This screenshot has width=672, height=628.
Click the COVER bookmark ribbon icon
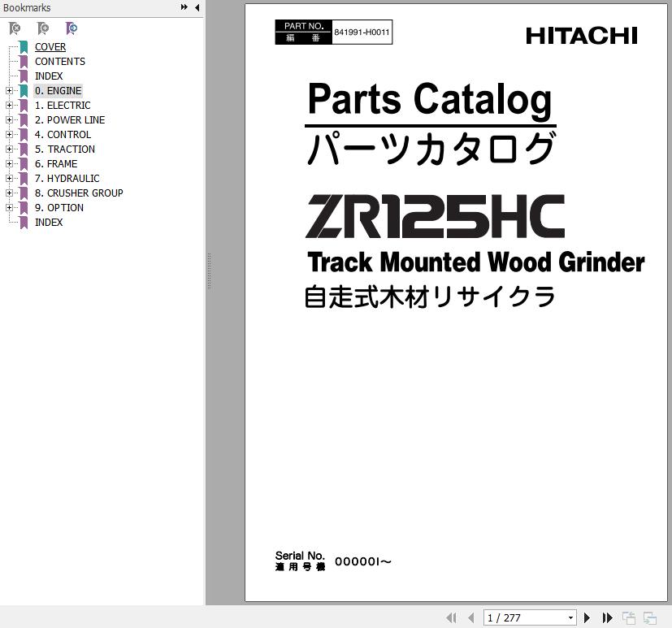click(x=24, y=47)
